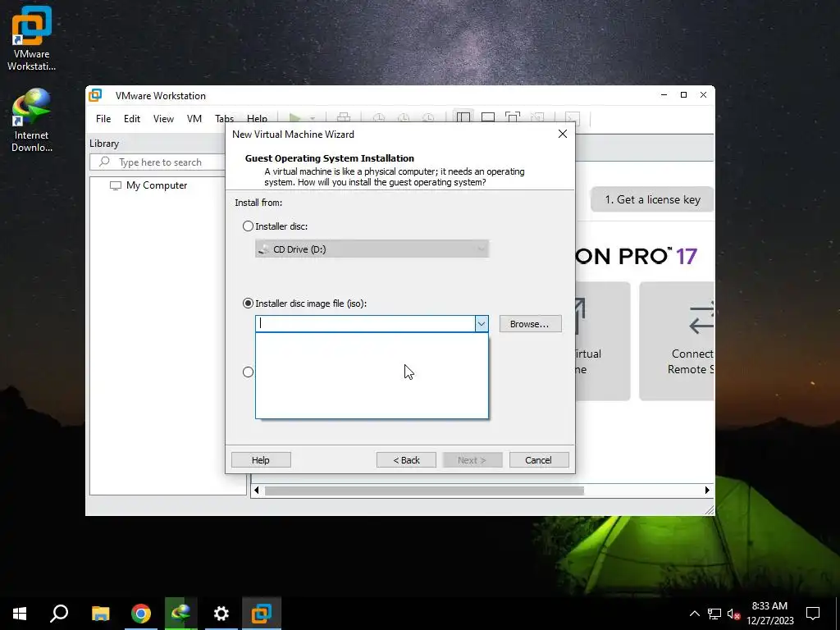Open the power options arrow beside play
The width and height of the screenshot is (840, 630).
click(313, 118)
